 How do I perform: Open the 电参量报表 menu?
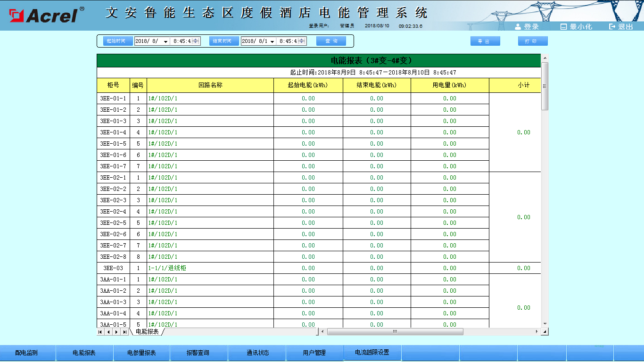pos(142,353)
